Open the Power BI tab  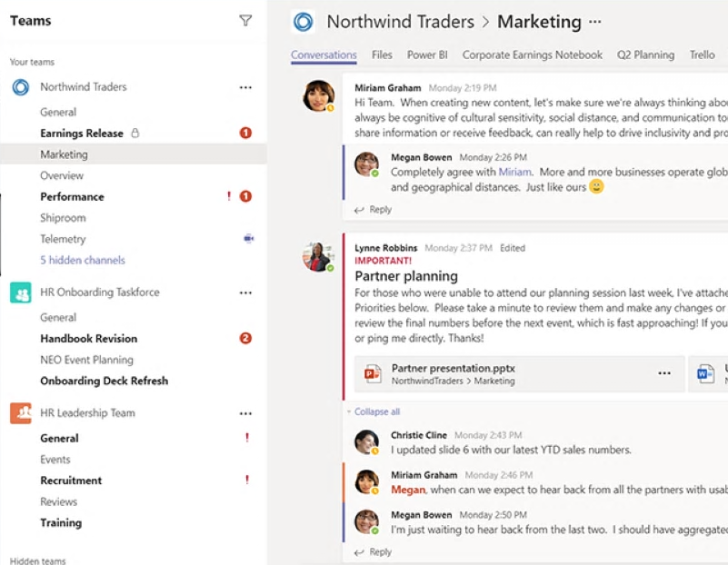click(427, 55)
